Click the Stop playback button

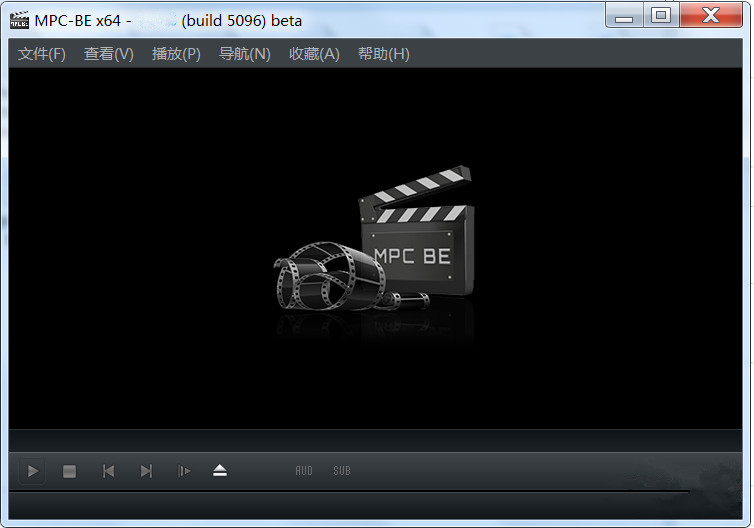tap(69, 471)
